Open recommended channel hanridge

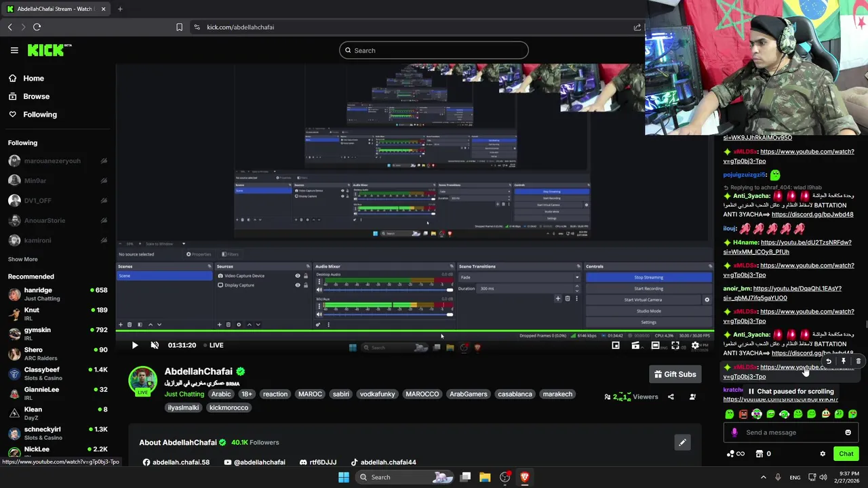[58, 294]
